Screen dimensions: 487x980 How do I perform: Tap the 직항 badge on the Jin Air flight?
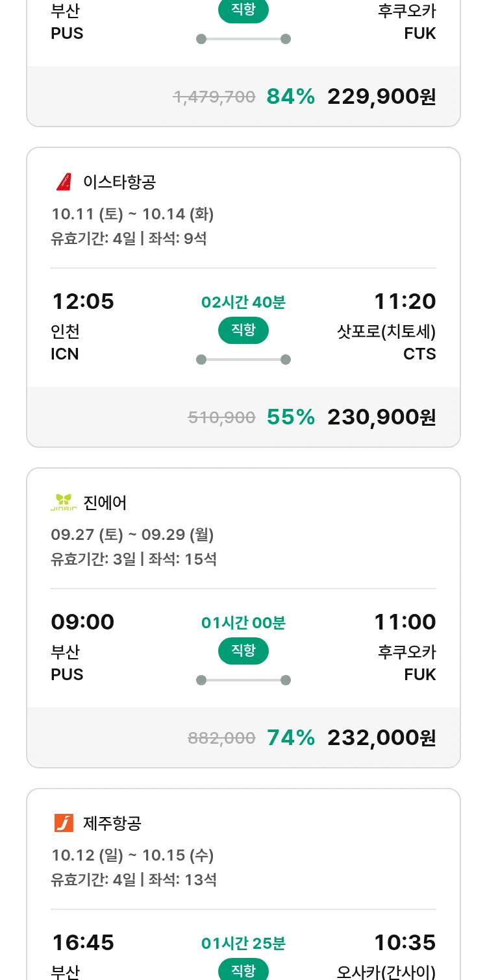pos(243,651)
